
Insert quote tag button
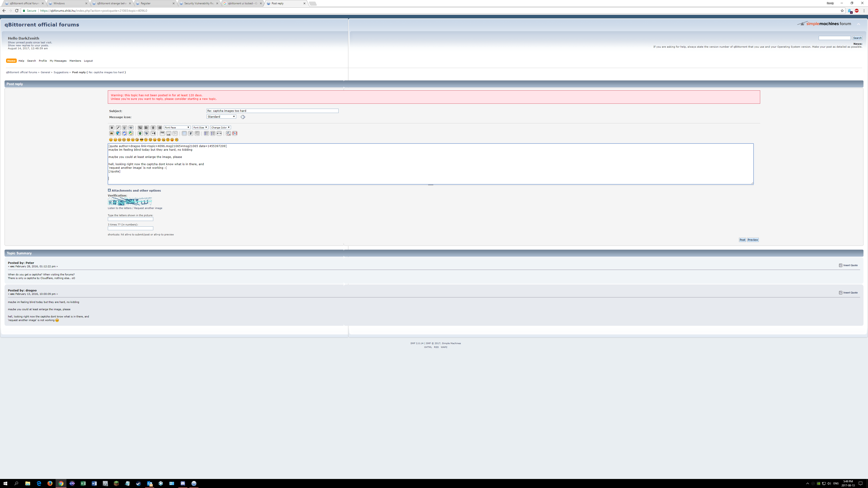197,133
